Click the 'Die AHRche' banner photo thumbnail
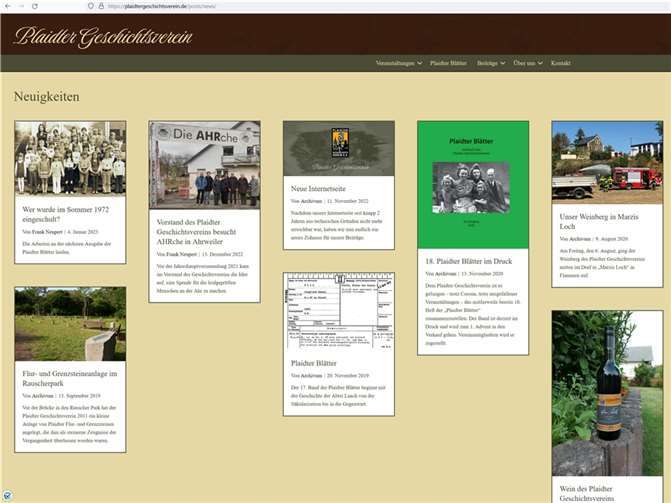 click(205, 165)
